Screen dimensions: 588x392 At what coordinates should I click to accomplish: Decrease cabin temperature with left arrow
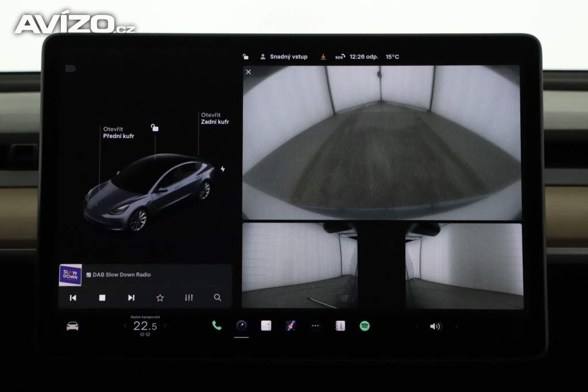(125, 326)
